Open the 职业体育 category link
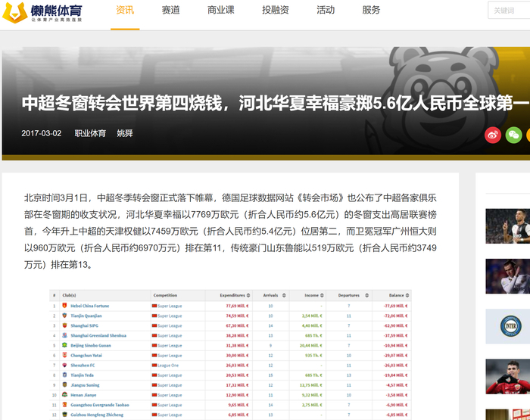Screen dimensions: 530x420 pyautogui.click(x=90, y=133)
